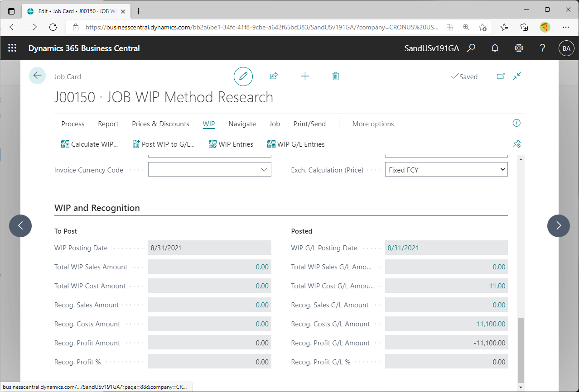The width and height of the screenshot is (579, 392).
Task: Expand the More options menu
Action: coord(373,124)
